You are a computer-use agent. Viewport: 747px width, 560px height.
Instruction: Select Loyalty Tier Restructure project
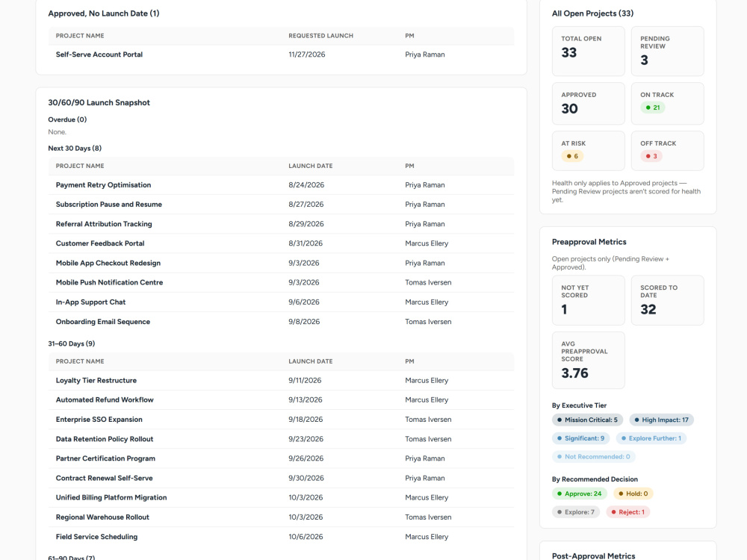[x=96, y=381]
